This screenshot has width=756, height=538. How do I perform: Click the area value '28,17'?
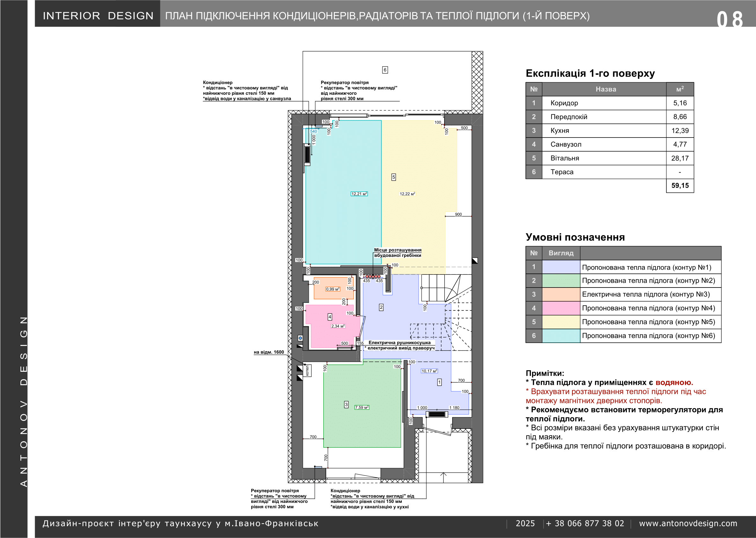[x=680, y=158]
